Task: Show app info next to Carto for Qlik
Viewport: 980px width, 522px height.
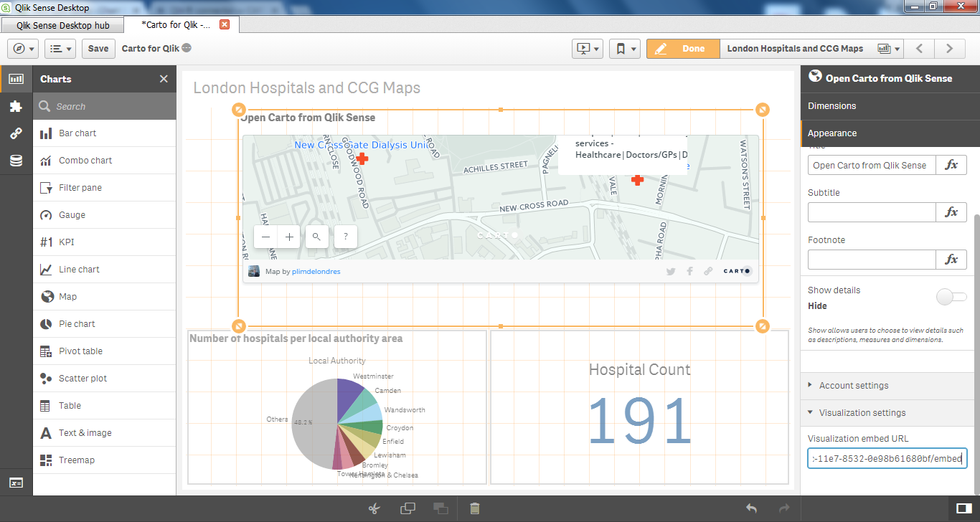Action: [187, 49]
